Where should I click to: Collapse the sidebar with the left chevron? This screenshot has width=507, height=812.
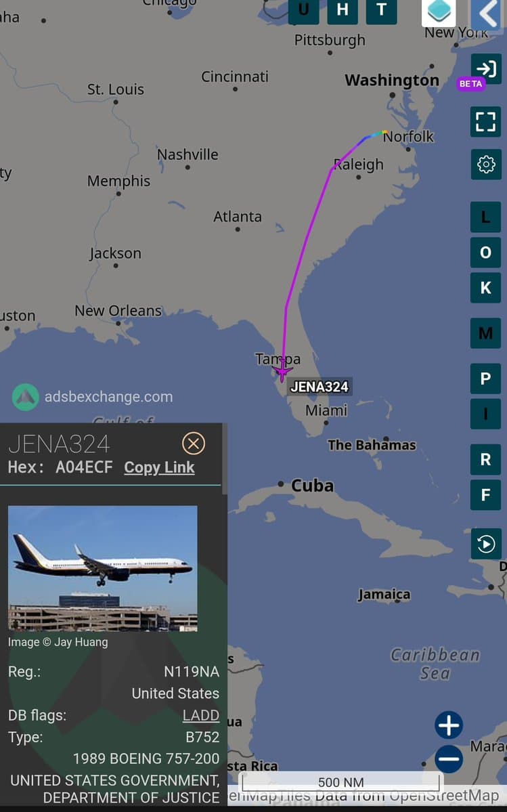pos(486,14)
